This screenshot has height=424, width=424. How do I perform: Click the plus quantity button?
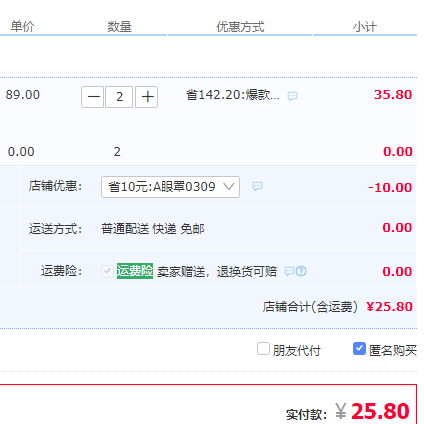(147, 97)
